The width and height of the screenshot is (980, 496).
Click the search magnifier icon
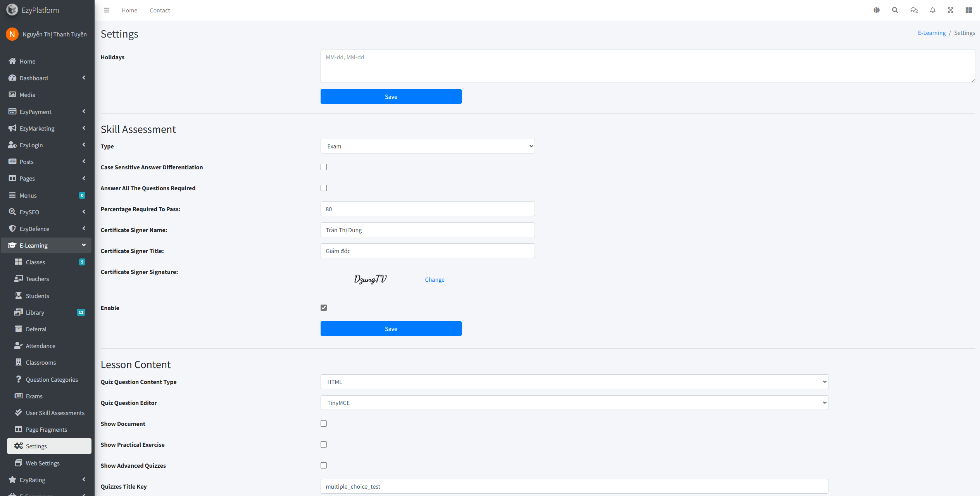pos(895,10)
